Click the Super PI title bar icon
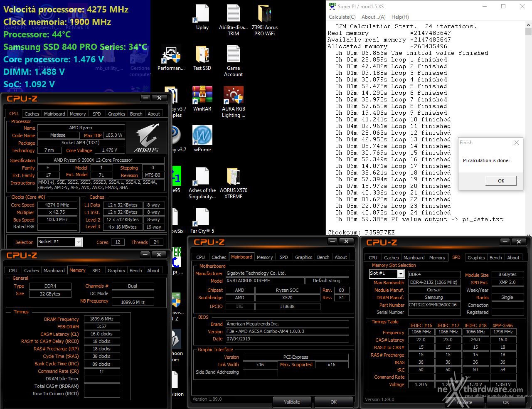532x409 pixels. [332, 6]
